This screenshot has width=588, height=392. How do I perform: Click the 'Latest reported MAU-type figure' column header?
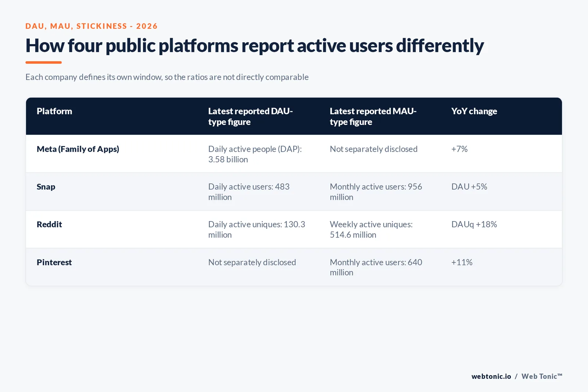(373, 116)
